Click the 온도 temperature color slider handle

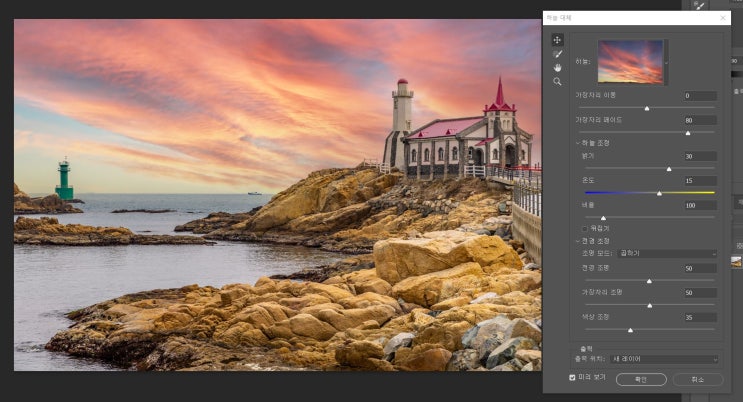(x=659, y=193)
